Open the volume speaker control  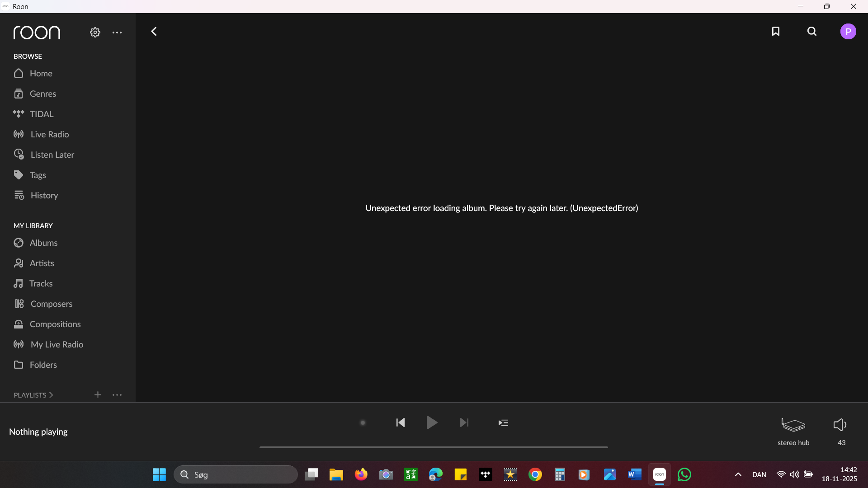[x=840, y=425]
